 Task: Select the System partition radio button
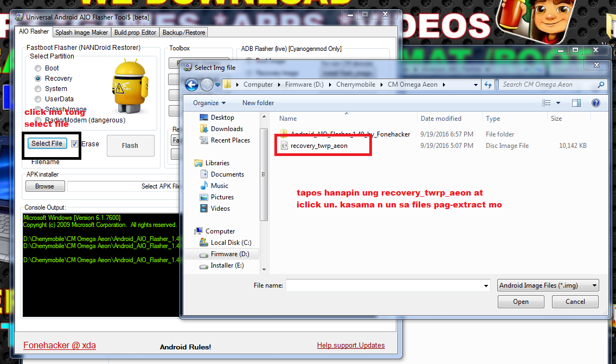[38, 89]
